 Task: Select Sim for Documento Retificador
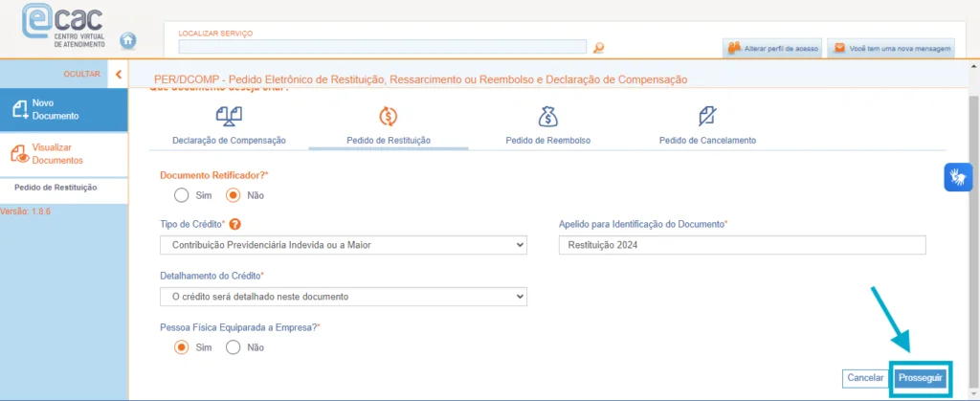[182, 195]
